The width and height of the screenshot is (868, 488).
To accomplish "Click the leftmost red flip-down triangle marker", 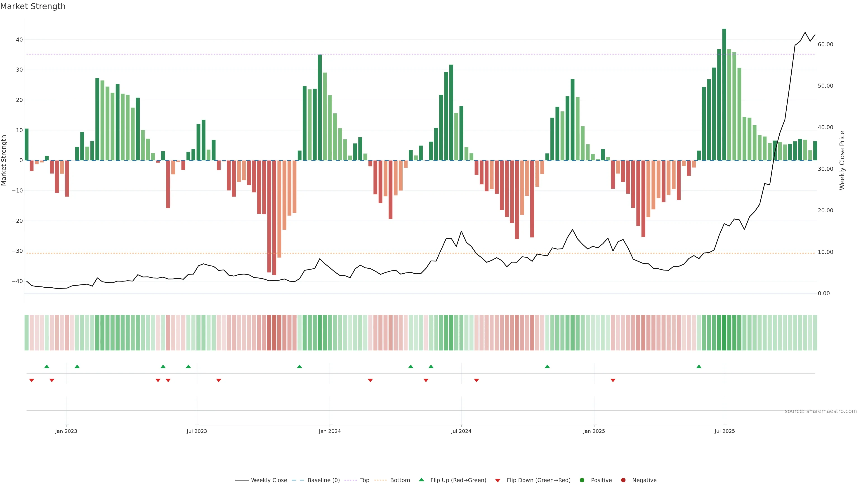I will click(x=32, y=380).
